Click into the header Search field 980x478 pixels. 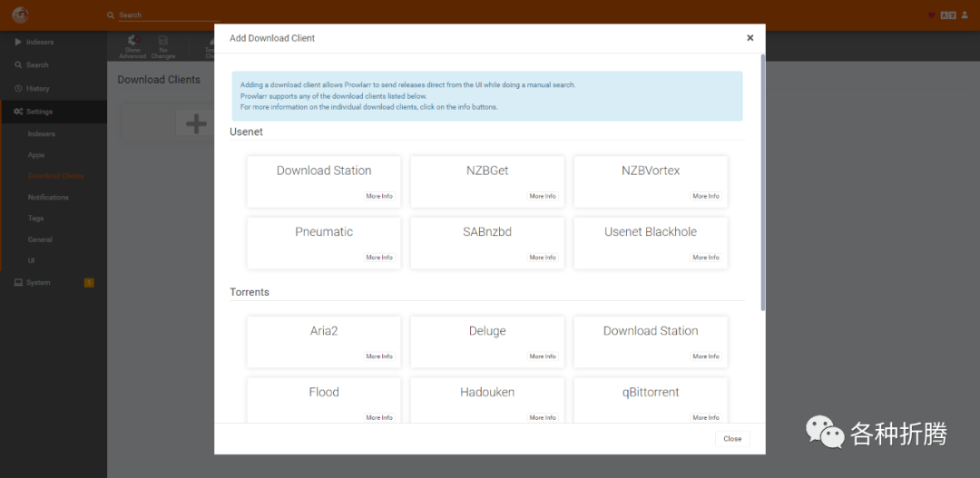(169, 15)
